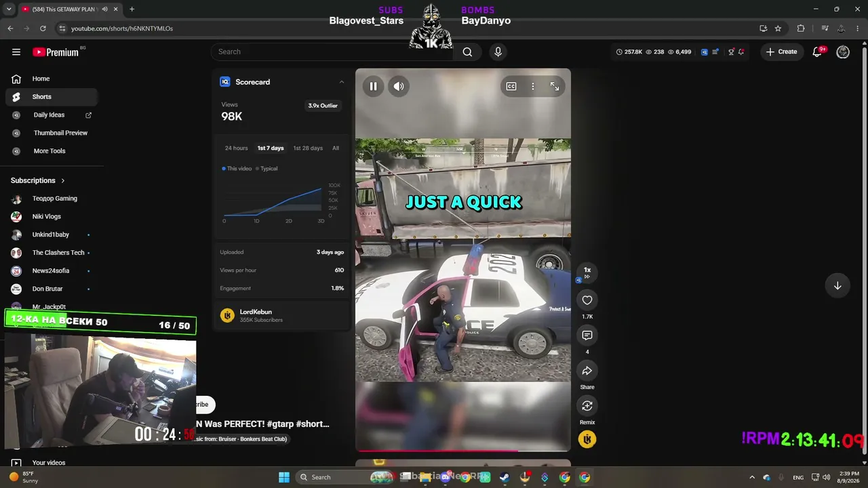Click the 3.9x Outlier badge

[x=323, y=106]
